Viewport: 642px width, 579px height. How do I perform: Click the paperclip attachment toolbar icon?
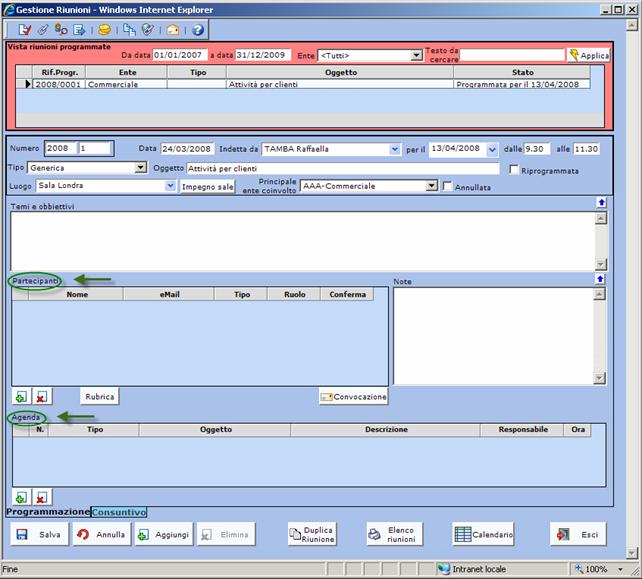[x=43, y=31]
